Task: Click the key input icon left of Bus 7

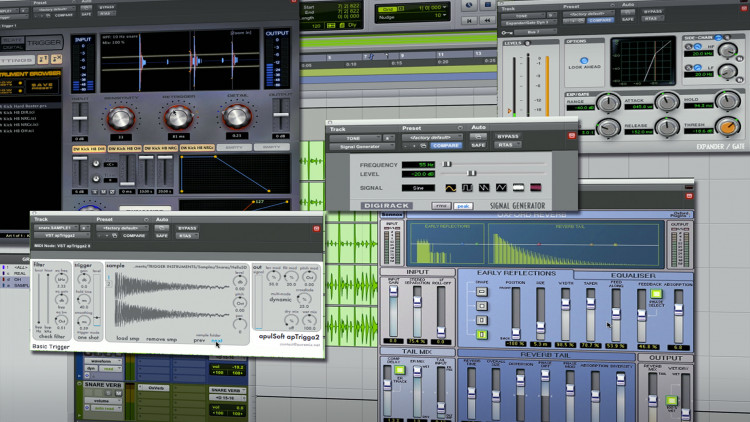Action: pos(506,33)
